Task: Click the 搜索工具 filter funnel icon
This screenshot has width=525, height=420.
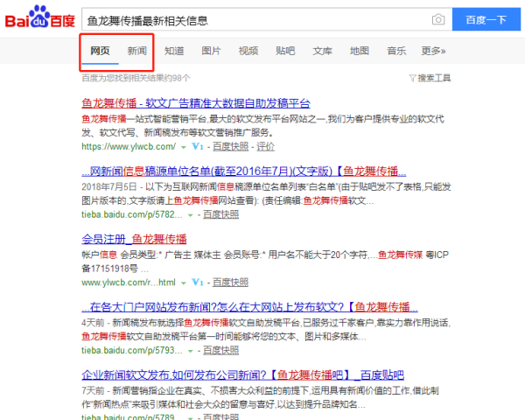Action: [412, 78]
